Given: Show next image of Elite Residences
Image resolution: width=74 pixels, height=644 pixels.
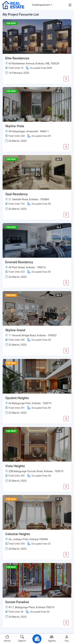Looking at the screenshot, I should point(66,36).
